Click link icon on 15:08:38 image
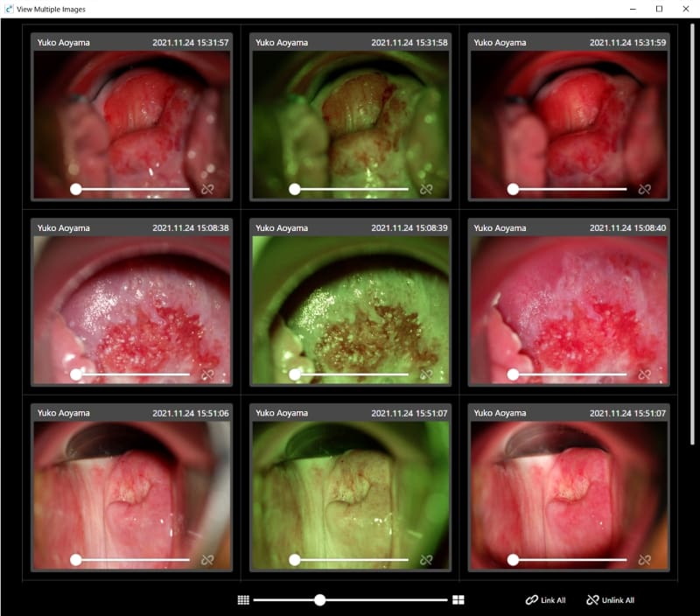The width and height of the screenshot is (700, 616). [207, 374]
